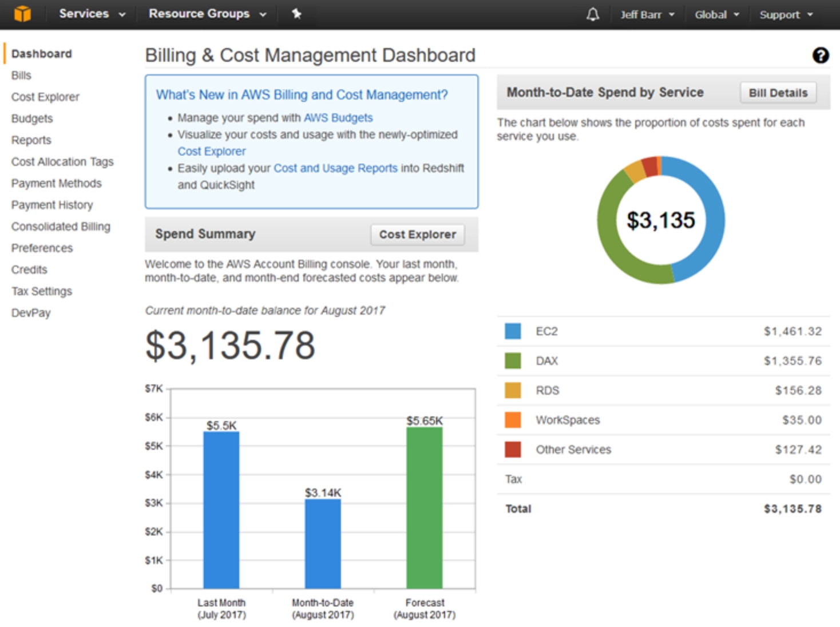The width and height of the screenshot is (840, 627).
Task: Open the Cost and Usage Reports link
Action: click(335, 168)
